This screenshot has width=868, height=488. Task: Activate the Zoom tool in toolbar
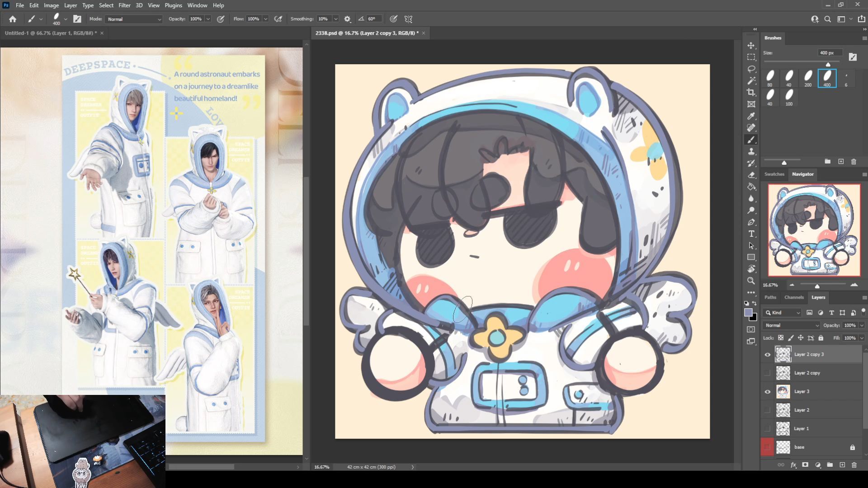coord(751,281)
